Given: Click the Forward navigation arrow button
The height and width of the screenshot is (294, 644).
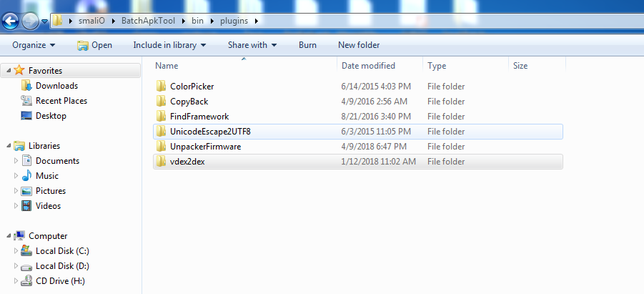Looking at the screenshot, I should pyautogui.click(x=30, y=21).
